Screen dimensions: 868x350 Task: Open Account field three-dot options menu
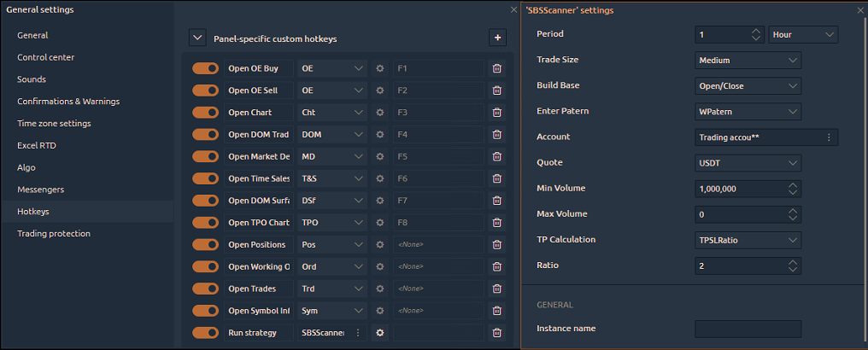pos(828,137)
